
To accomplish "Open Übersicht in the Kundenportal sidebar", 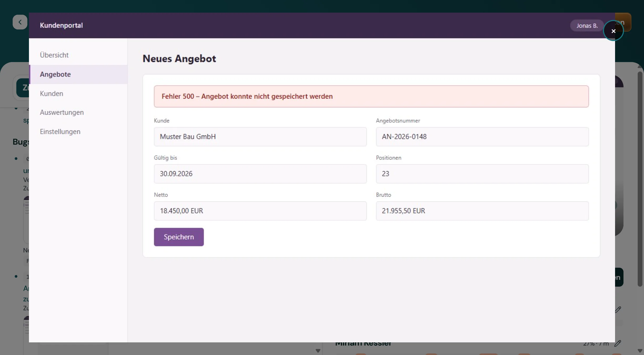I will point(78,55).
